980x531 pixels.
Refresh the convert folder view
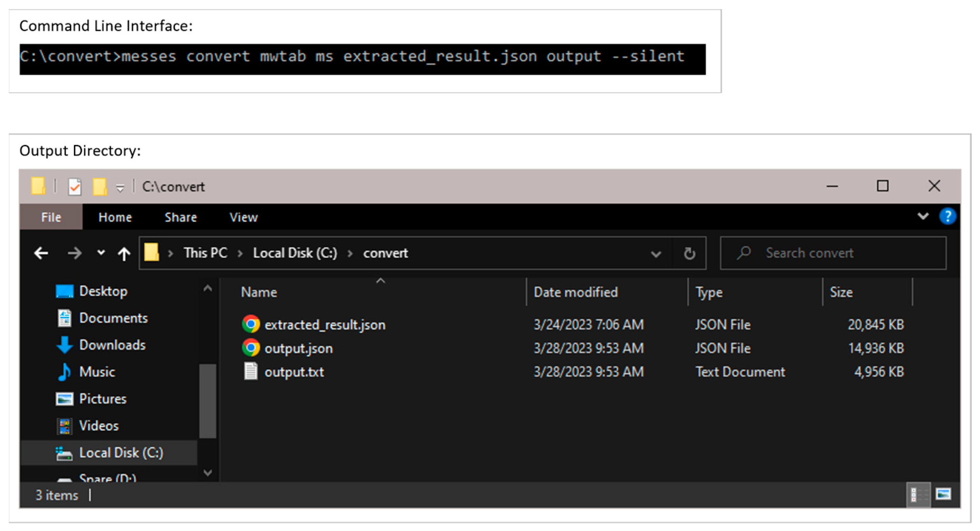[x=689, y=254]
